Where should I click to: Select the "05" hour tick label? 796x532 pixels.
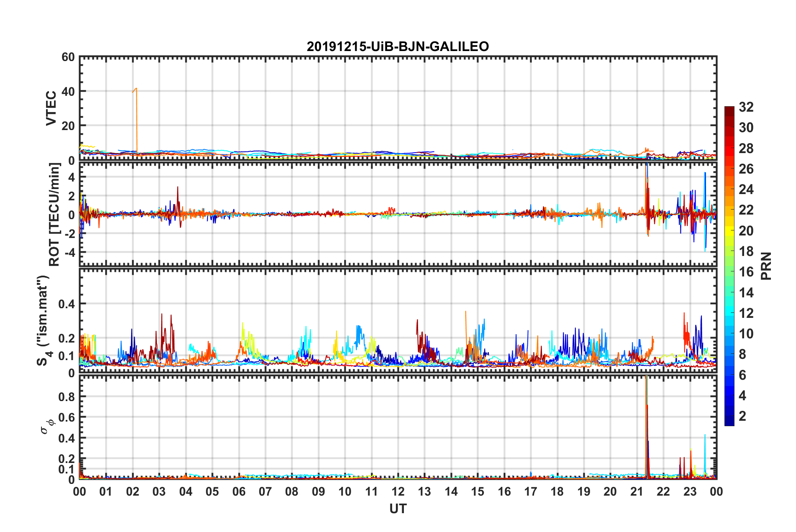tap(212, 492)
